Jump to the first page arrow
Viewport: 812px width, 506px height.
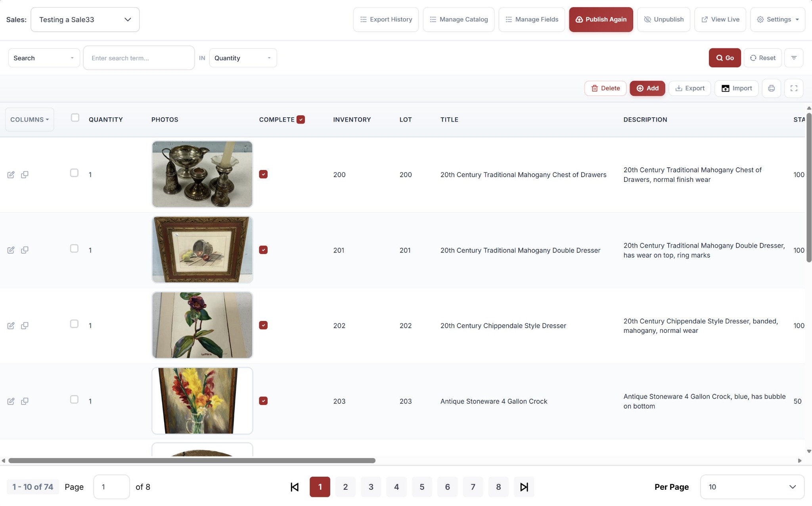(x=294, y=487)
